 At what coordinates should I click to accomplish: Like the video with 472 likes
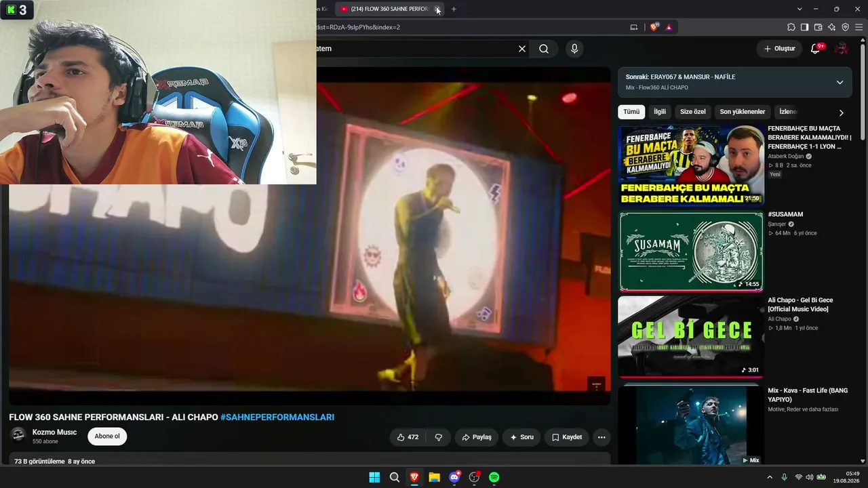pyautogui.click(x=408, y=437)
